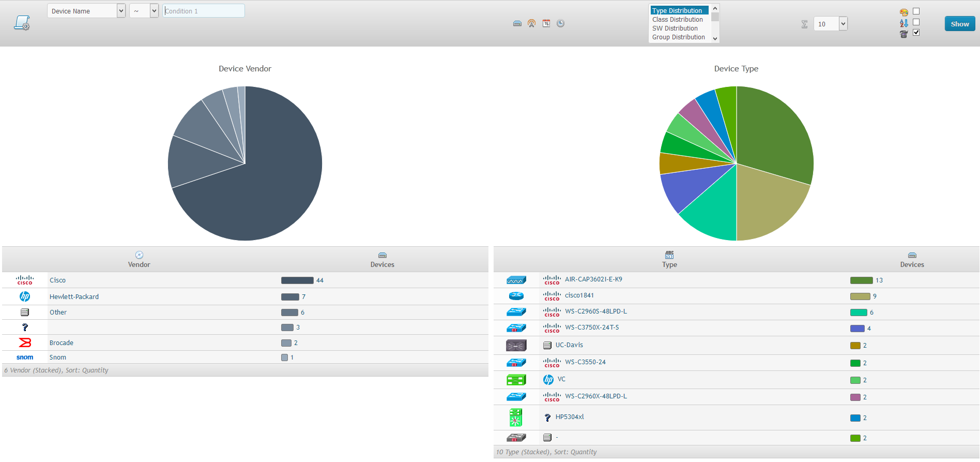
Task: Click the HP logo beside VC
Action: coord(548,380)
